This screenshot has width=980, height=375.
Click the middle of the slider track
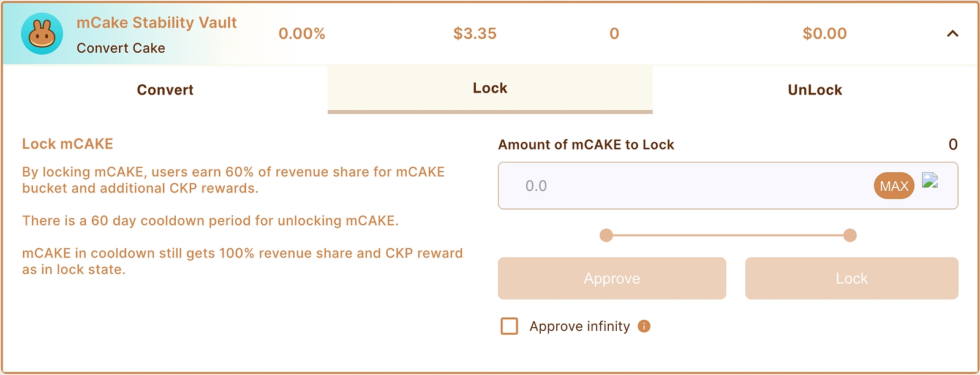coord(728,235)
